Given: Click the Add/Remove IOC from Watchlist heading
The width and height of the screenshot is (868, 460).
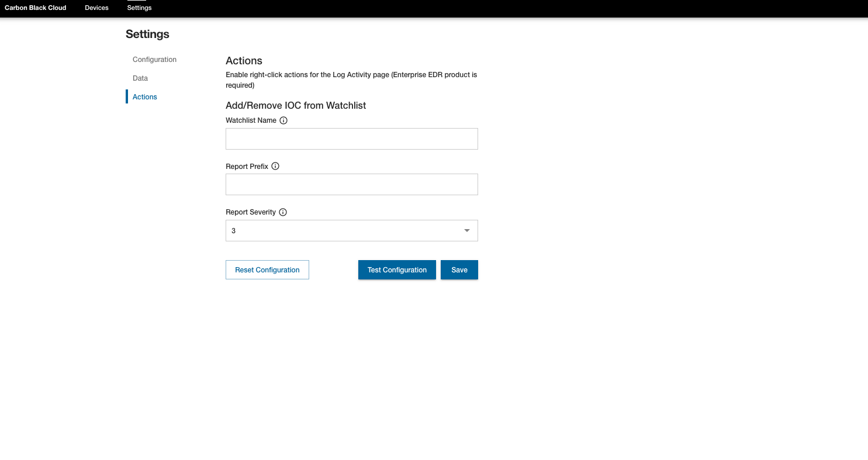Looking at the screenshot, I should point(296,105).
